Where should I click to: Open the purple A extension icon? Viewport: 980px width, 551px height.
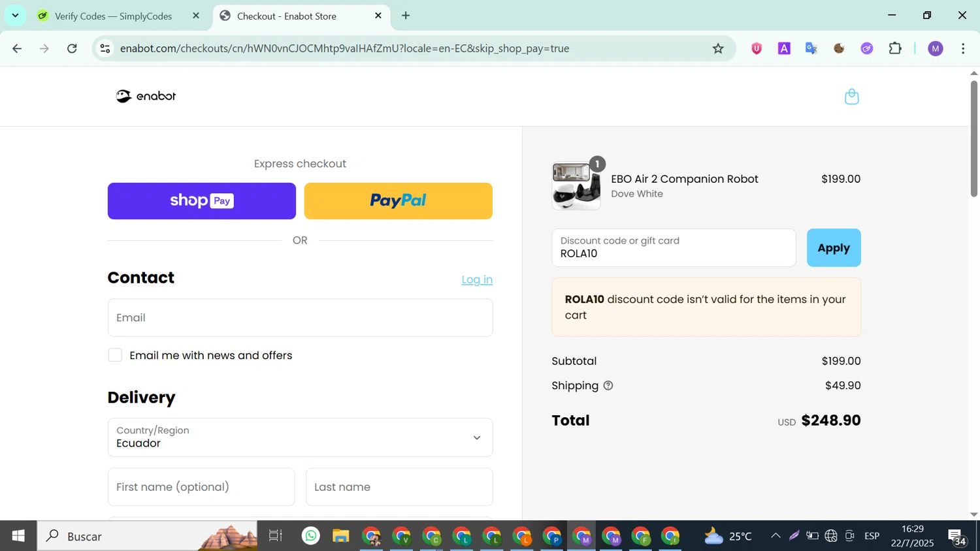point(784,48)
